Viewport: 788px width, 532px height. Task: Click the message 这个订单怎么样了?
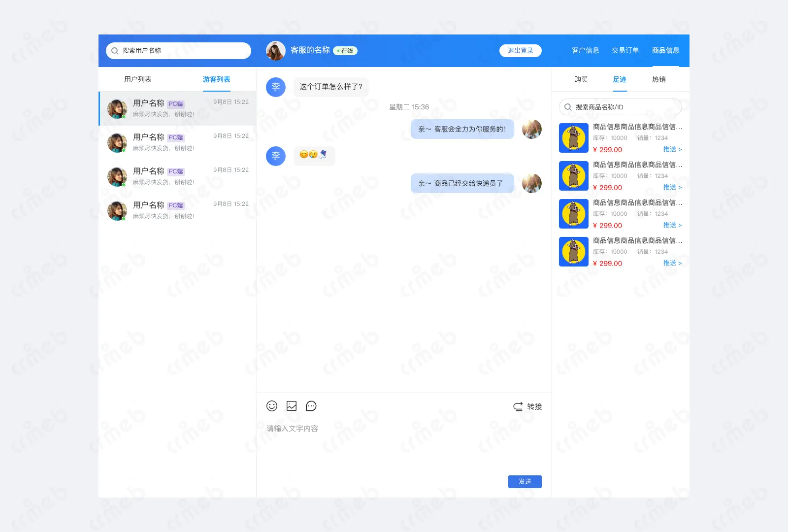click(331, 87)
